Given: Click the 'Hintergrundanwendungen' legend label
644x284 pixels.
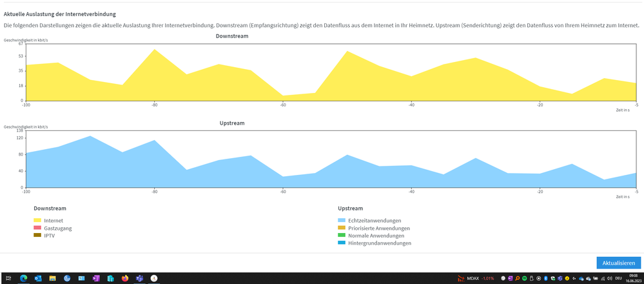Looking at the screenshot, I should tap(380, 243).
